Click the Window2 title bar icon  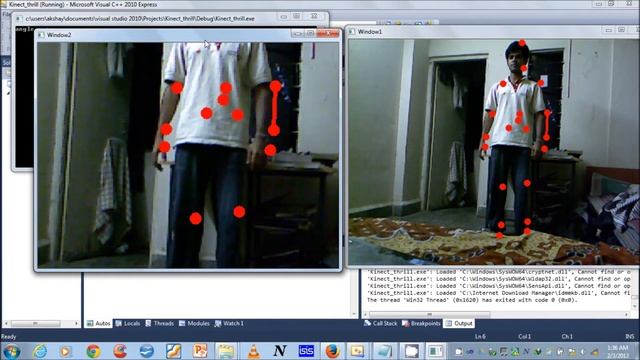[41, 35]
